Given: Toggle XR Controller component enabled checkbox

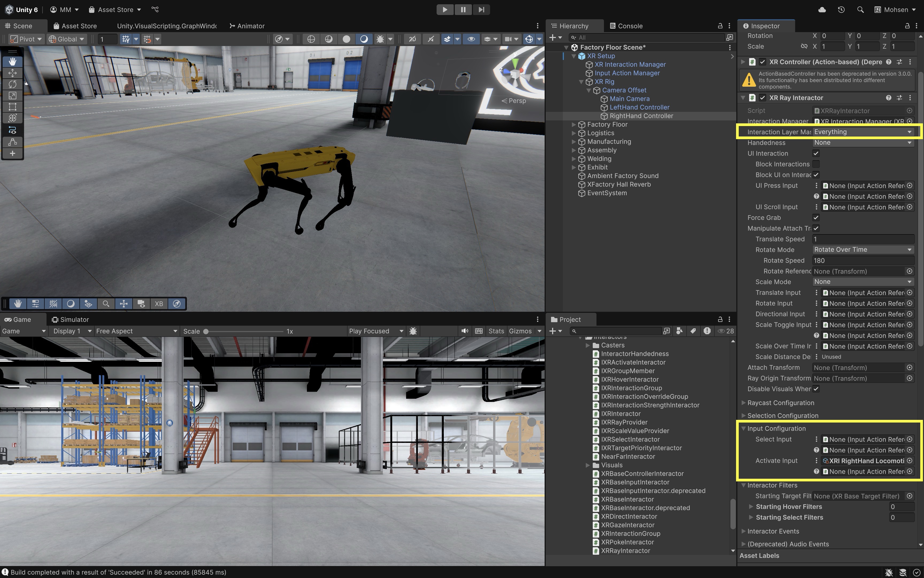Looking at the screenshot, I should click(x=763, y=62).
